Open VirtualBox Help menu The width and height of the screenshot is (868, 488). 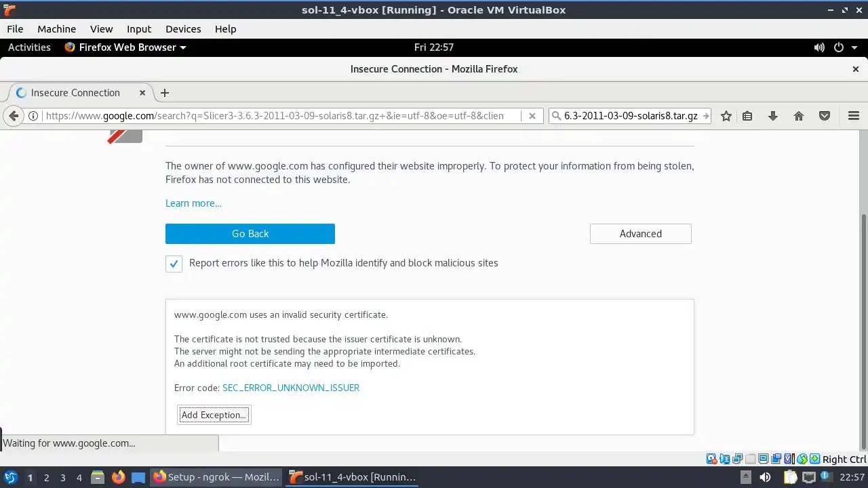click(225, 29)
